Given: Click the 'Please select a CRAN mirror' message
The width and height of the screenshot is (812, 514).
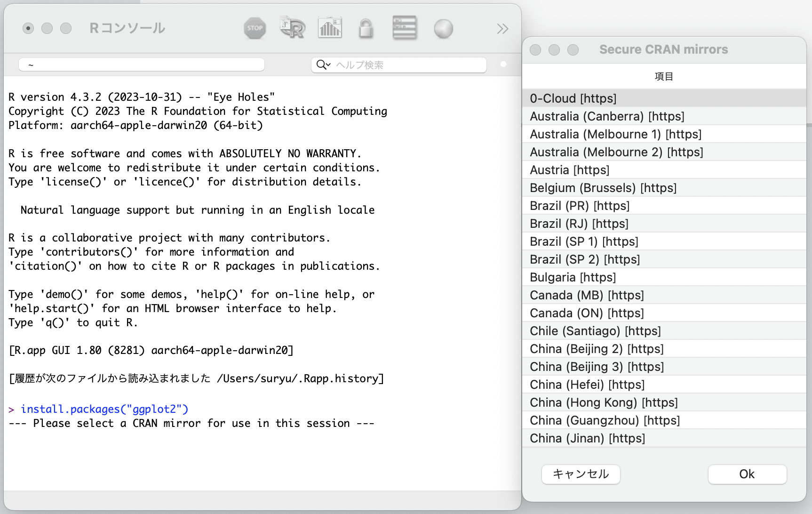Looking at the screenshot, I should (x=191, y=423).
